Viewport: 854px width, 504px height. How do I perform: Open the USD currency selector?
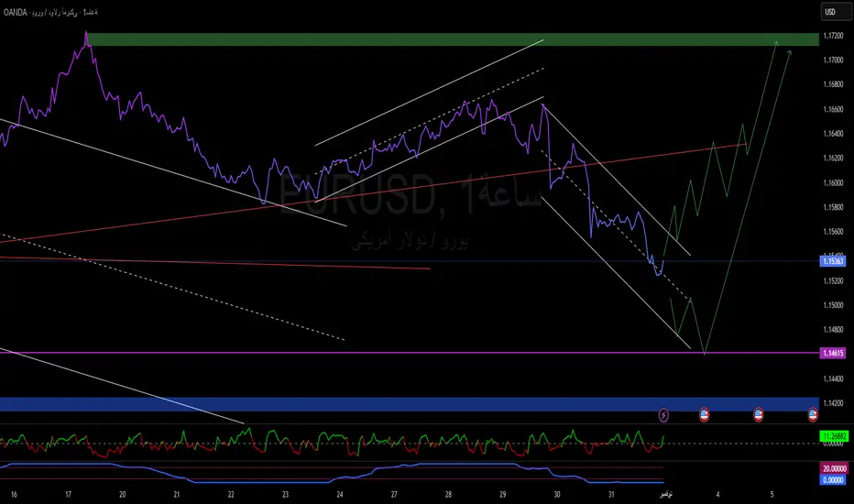click(x=835, y=12)
